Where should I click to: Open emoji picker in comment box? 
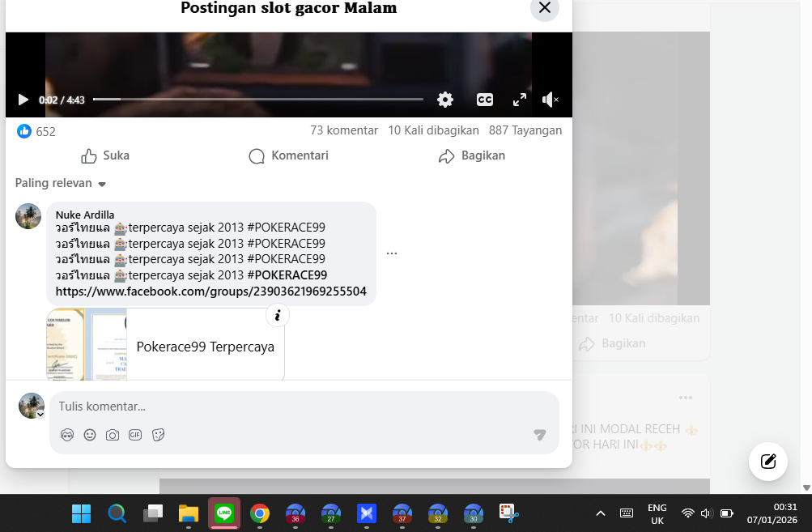click(90, 435)
